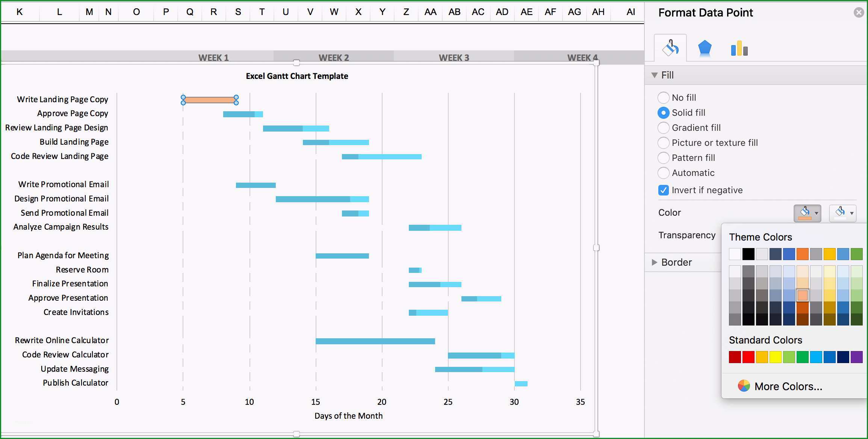Select the No fill radio button
The height and width of the screenshot is (439, 868).
pyautogui.click(x=662, y=97)
